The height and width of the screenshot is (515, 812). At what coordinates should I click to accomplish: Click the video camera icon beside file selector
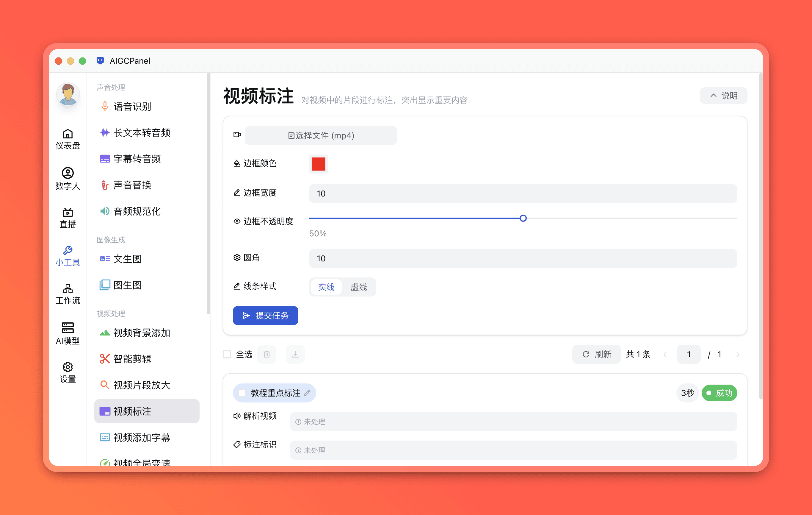[x=237, y=135]
